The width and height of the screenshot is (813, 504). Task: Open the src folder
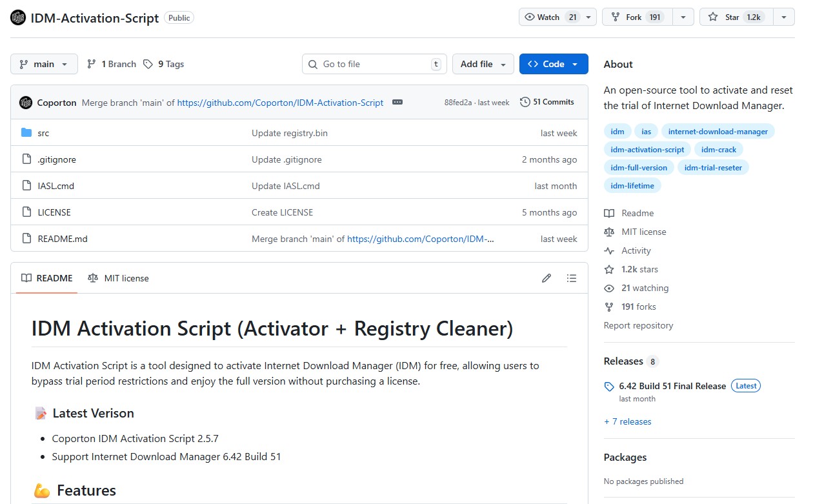[x=43, y=133]
